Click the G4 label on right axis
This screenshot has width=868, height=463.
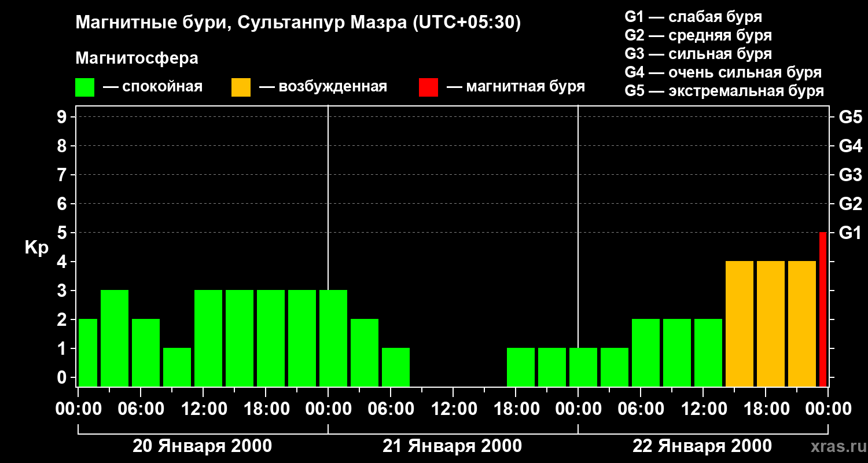click(850, 146)
